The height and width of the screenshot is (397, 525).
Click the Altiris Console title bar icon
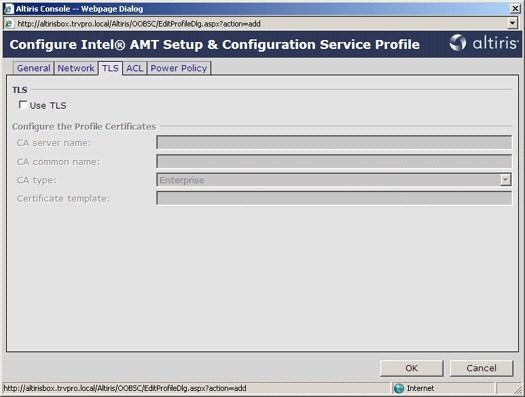point(9,9)
